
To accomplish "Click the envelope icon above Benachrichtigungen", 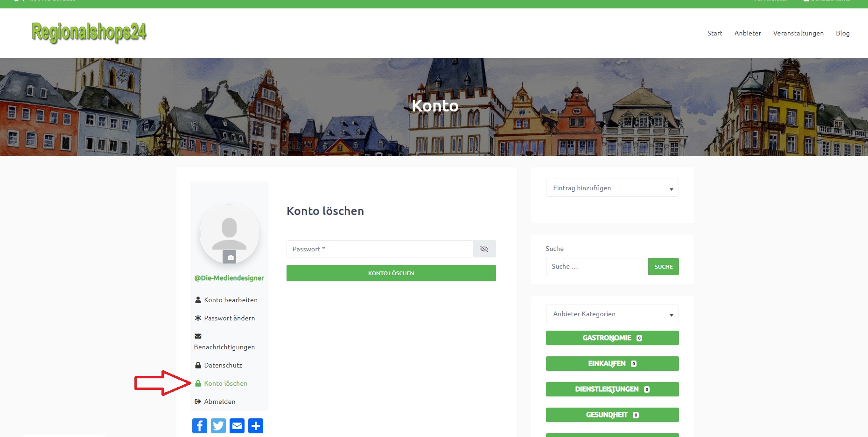I will (198, 336).
